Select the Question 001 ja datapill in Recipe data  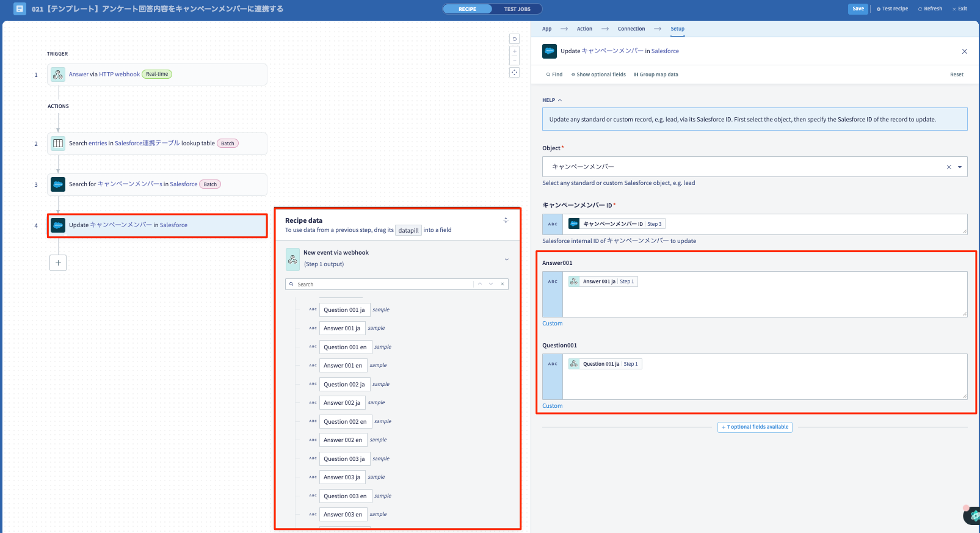344,310
